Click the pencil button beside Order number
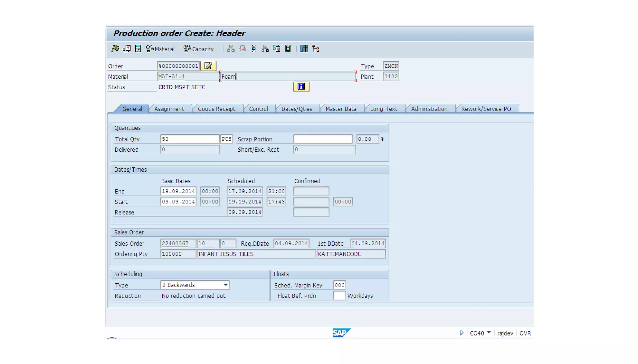Image resolution: width=638 pixels, height=364 pixels. 208,66
